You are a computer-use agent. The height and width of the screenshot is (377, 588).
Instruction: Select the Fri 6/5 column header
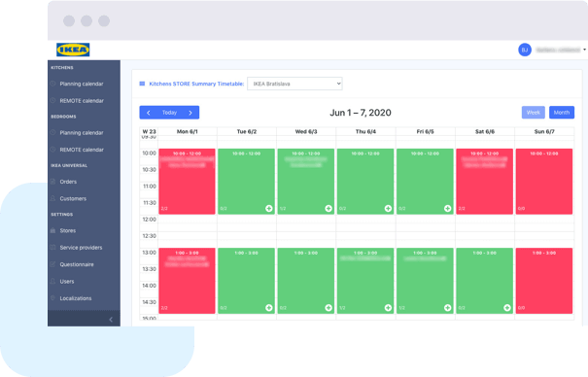point(426,131)
